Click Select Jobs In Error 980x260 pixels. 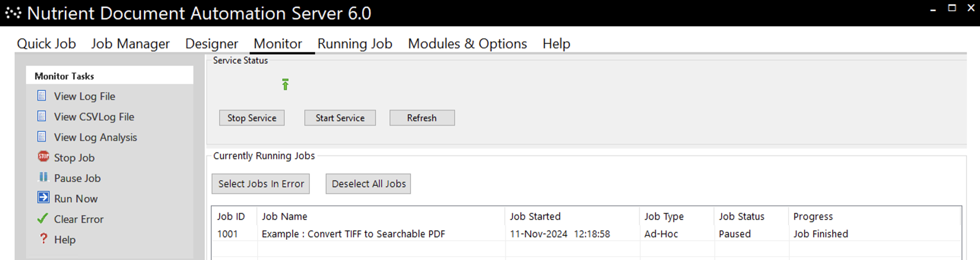261,184
